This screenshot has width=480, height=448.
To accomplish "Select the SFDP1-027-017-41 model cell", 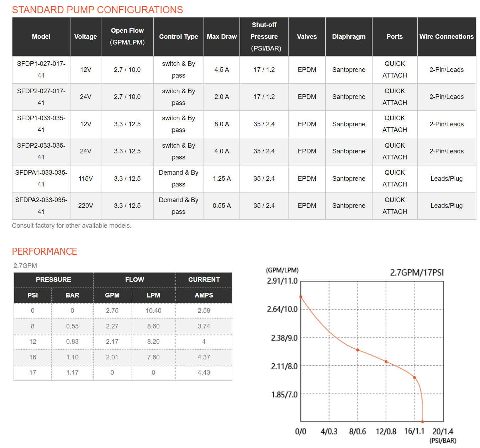I will 41,70.
